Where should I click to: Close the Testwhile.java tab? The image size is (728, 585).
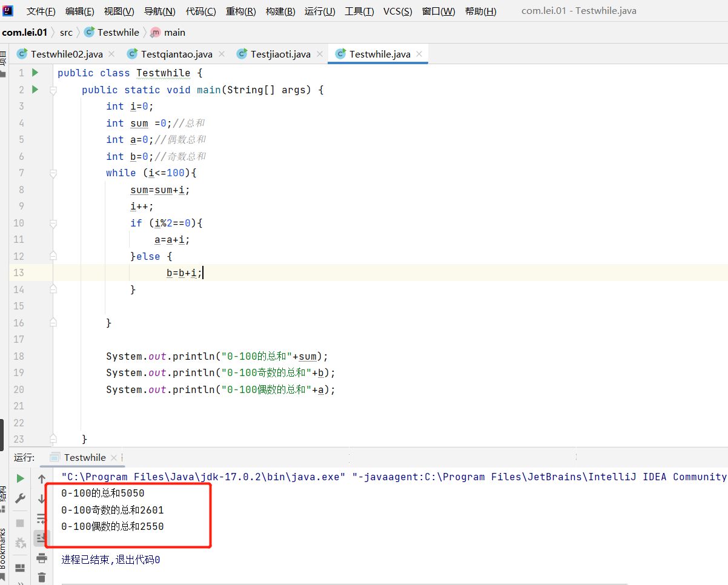point(419,54)
